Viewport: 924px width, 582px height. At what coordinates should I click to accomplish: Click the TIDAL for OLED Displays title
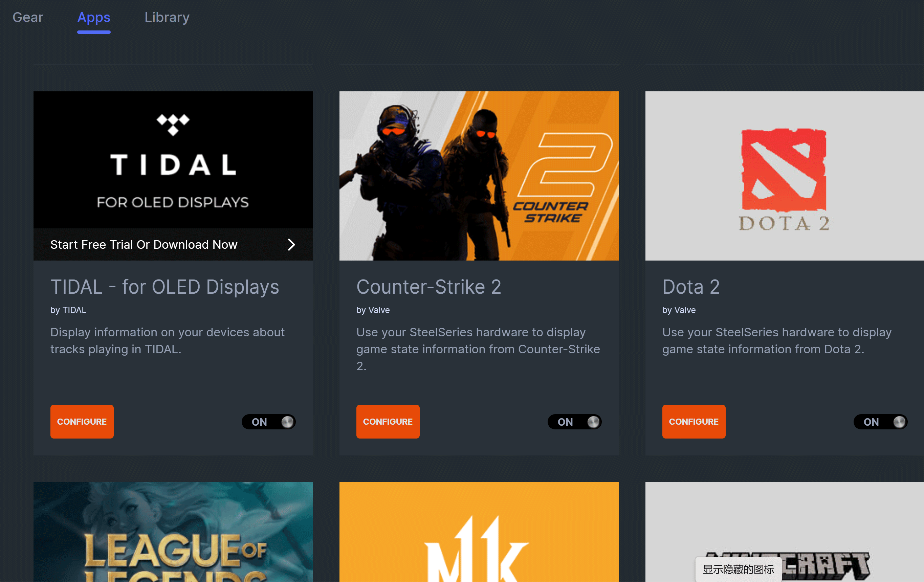[164, 287]
